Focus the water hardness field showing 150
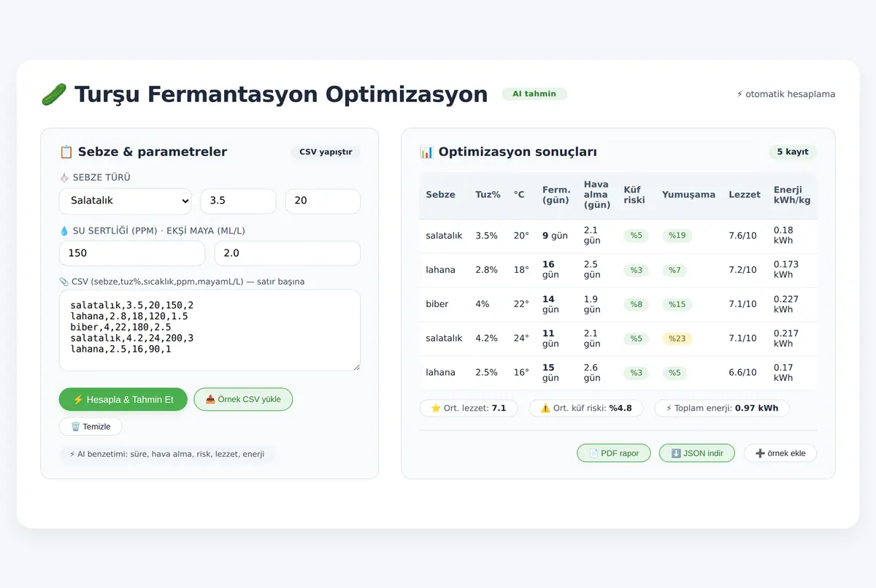876x588 pixels. (132, 253)
